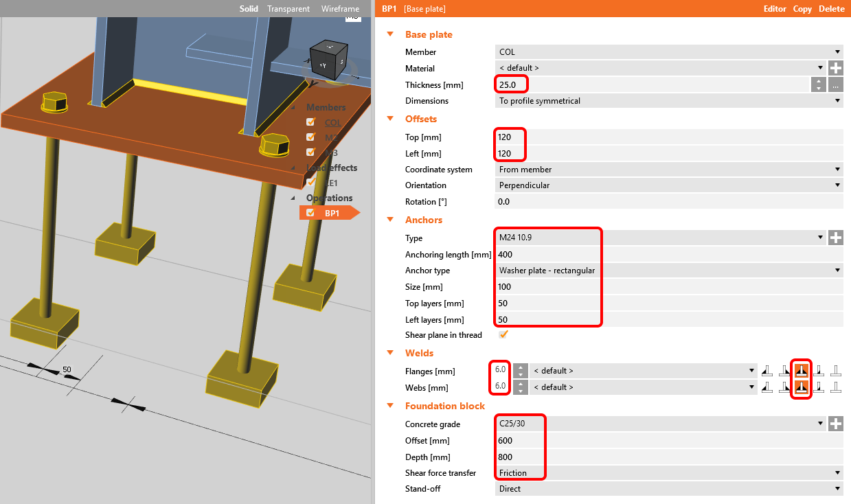
Task: Pick the no-weld icon in the Webs row
Action: pyautogui.click(x=836, y=387)
